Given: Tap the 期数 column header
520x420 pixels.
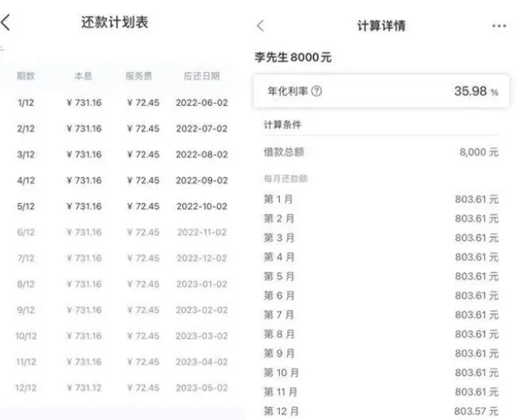Looking at the screenshot, I should [x=26, y=76].
